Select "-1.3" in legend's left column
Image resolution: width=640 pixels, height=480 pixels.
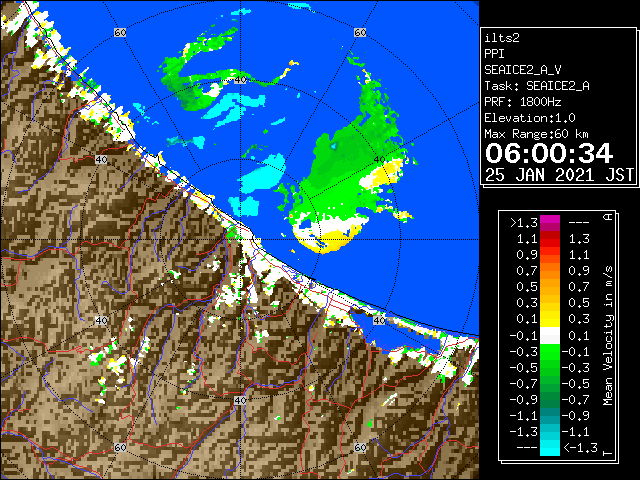tap(524, 432)
